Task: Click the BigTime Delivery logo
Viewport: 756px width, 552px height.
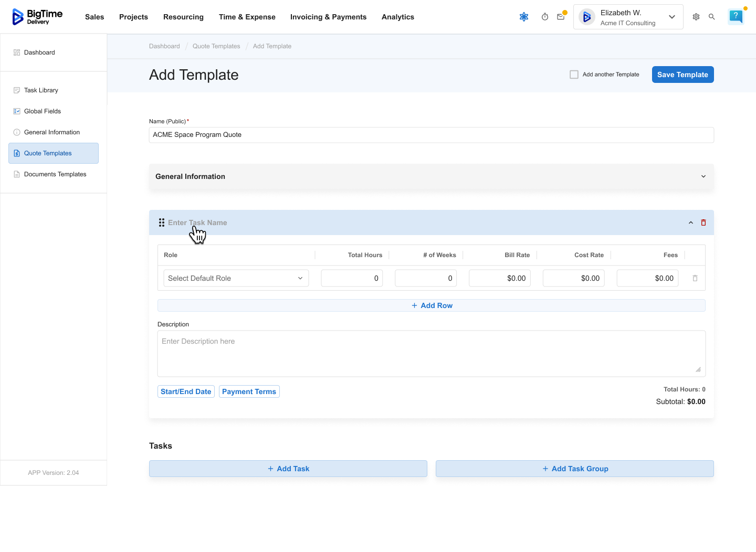Action: (37, 17)
